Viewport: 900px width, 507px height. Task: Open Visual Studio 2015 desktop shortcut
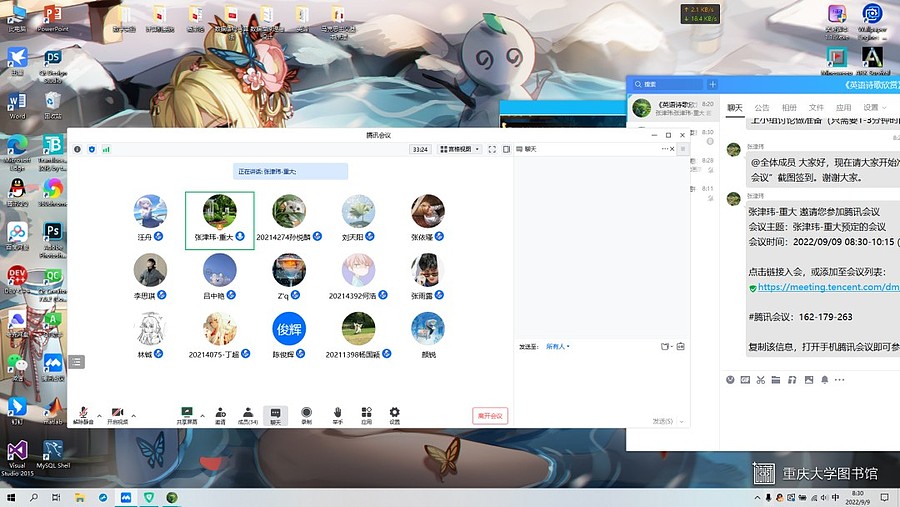tap(17, 458)
